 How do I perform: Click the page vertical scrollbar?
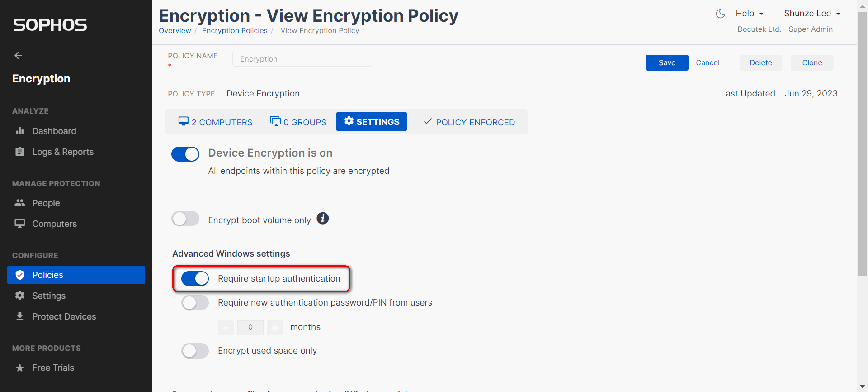coord(862,145)
